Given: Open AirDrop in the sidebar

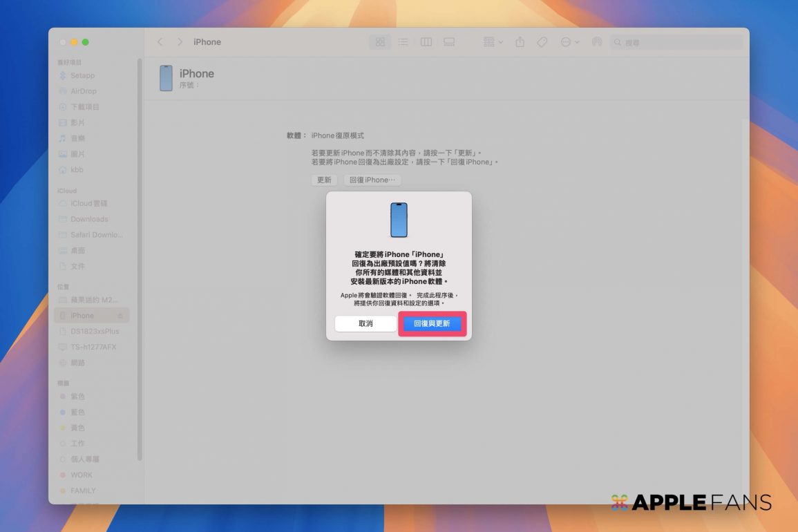Looking at the screenshot, I should pos(84,91).
